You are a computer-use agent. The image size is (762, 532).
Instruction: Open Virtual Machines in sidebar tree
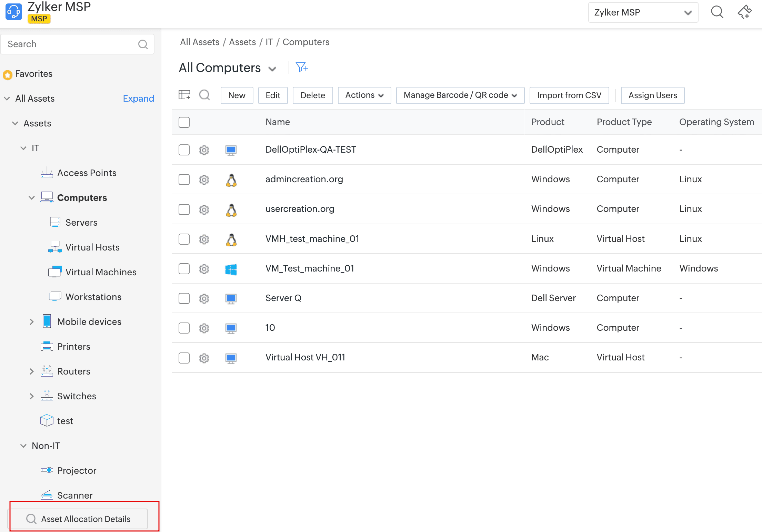(x=101, y=272)
